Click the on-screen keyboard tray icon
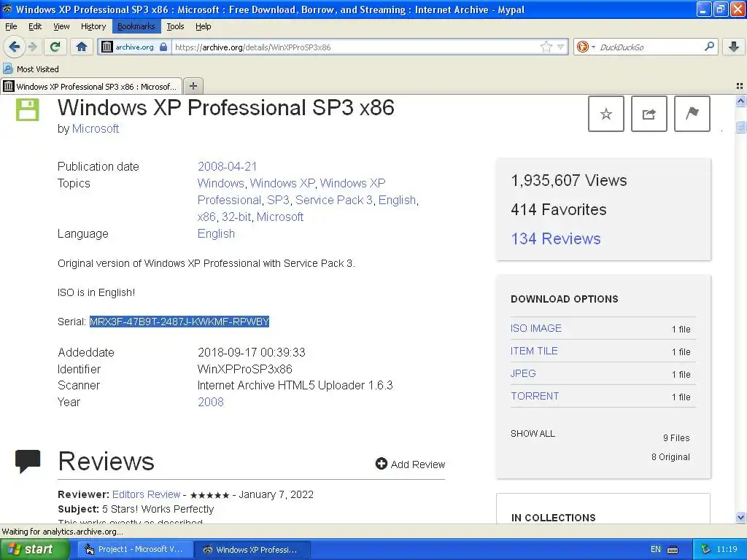Viewport: 747px width, 560px height. coord(673,550)
